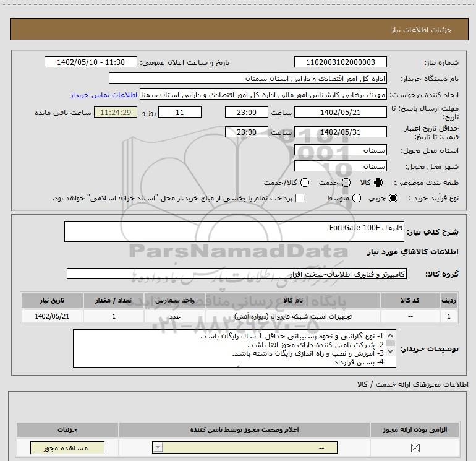Click the request creator field
Viewport: 476px width, 461px height.
pyautogui.click(x=263, y=95)
